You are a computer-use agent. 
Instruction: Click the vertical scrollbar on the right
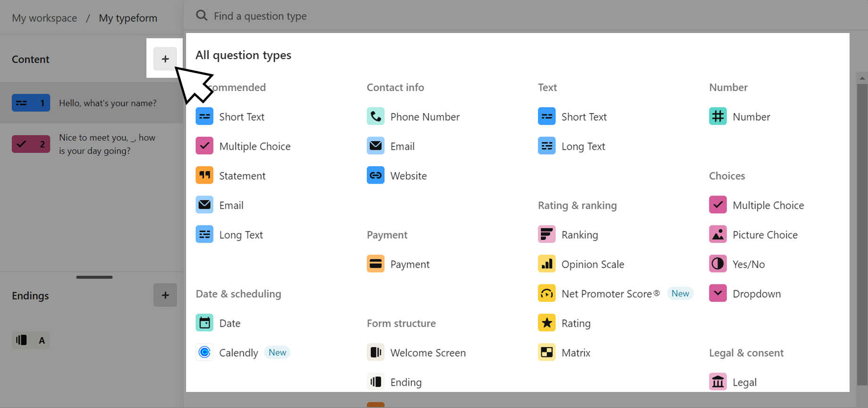pos(862,233)
